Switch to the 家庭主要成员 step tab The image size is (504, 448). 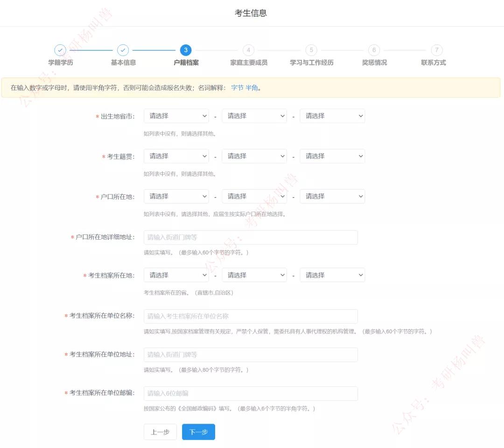248,62
